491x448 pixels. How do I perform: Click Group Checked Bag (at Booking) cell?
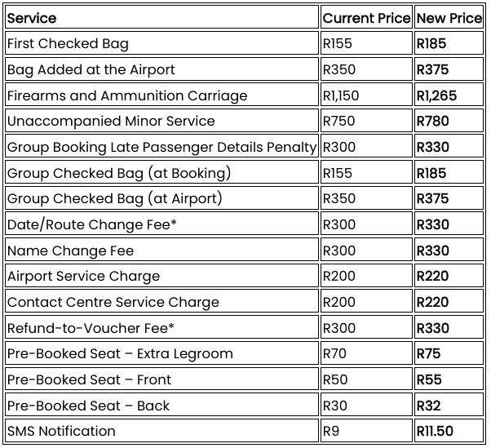pyautogui.click(x=161, y=173)
